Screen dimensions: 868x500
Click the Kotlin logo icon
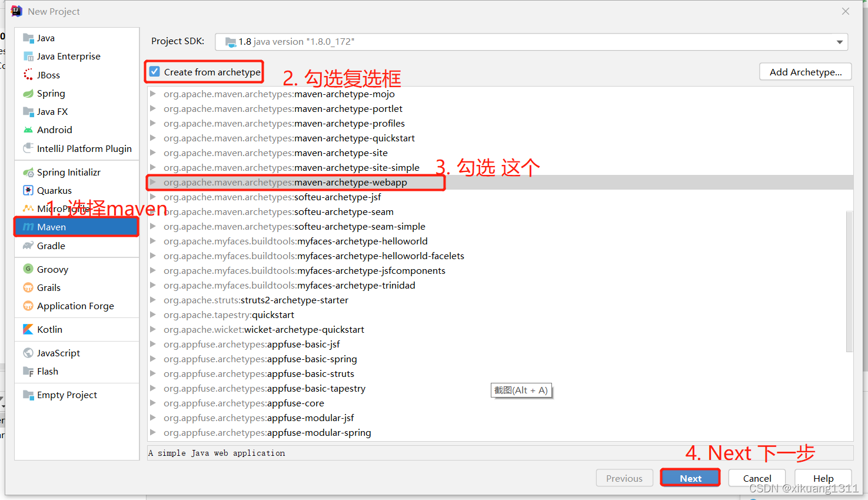pyautogui.click(x=28, y=329)
